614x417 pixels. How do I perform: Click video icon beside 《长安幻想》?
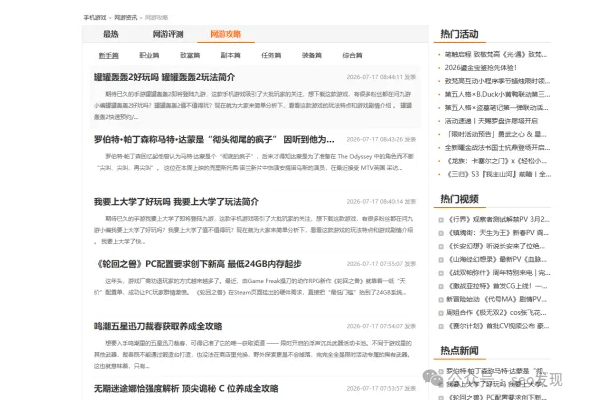point(441,247)
